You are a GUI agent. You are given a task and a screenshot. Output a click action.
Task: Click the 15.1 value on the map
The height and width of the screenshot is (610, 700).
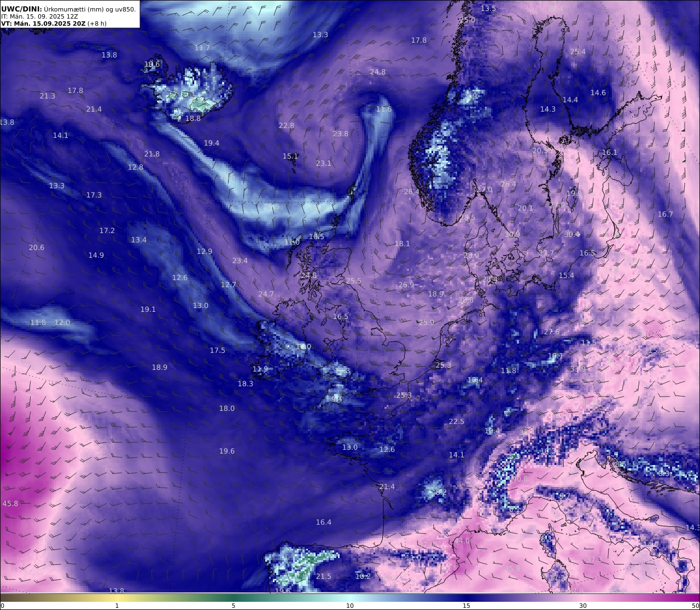tap(290, 156)
